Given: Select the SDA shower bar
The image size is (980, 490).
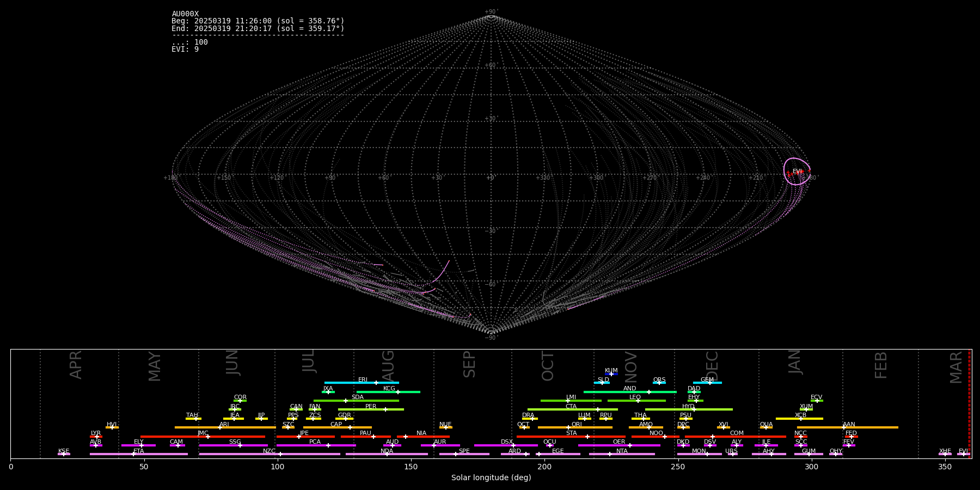Looking at the screenshot, I should tap(356, 401).
